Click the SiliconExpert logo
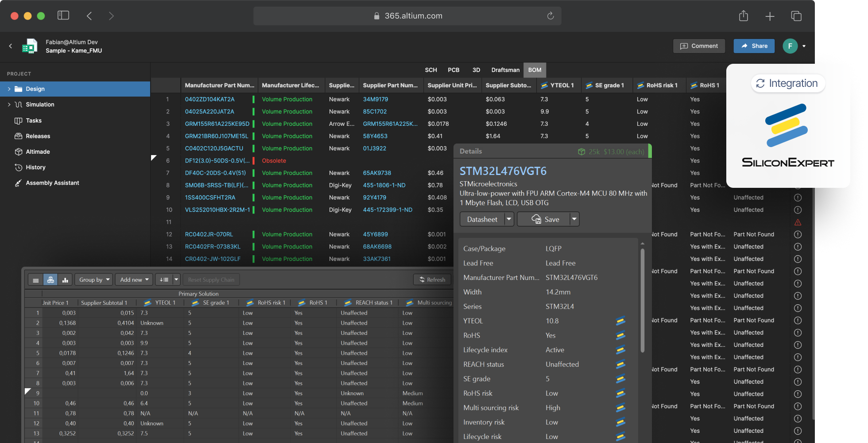The width and height of the screenshot is (868, 443). click(788, 136)
